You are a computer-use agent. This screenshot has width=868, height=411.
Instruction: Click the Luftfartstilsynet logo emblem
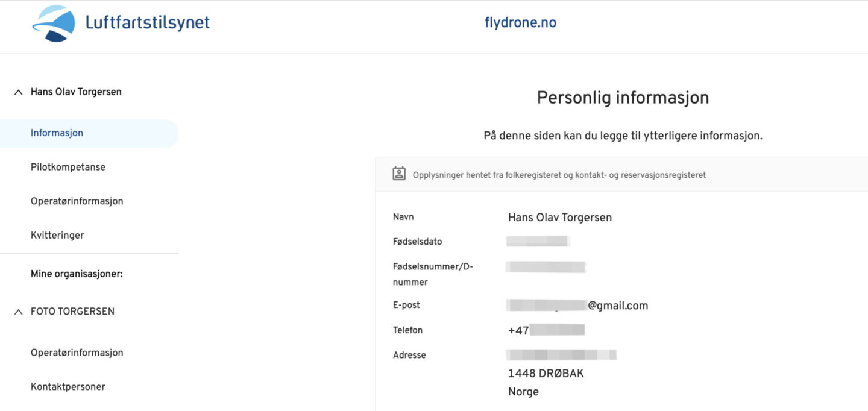[54, 24]
